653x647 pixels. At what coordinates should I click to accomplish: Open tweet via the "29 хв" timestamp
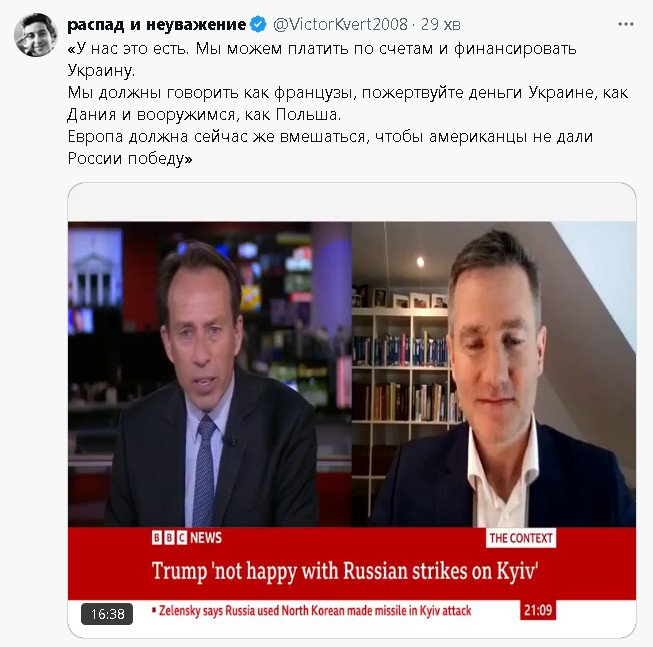point(440,25)
